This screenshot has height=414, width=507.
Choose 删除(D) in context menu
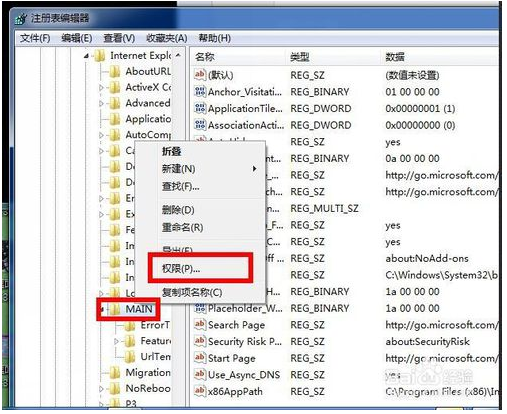[x=178, y=210]
